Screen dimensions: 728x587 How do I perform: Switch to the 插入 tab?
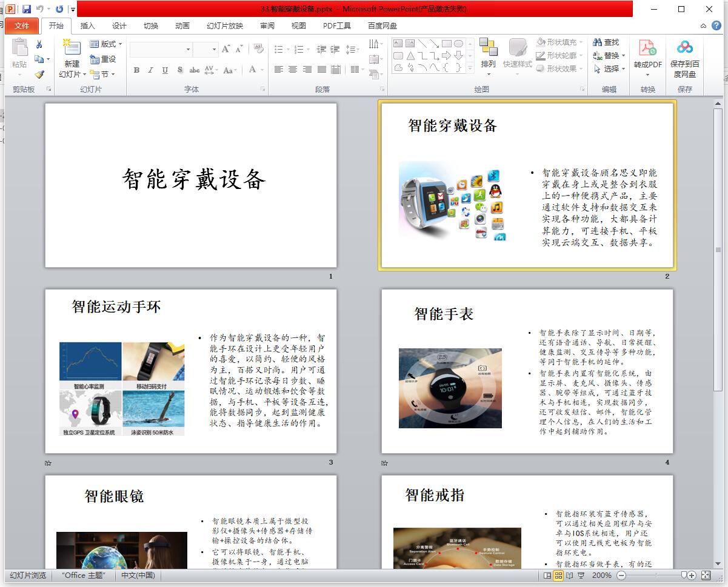tap(88, 26)
